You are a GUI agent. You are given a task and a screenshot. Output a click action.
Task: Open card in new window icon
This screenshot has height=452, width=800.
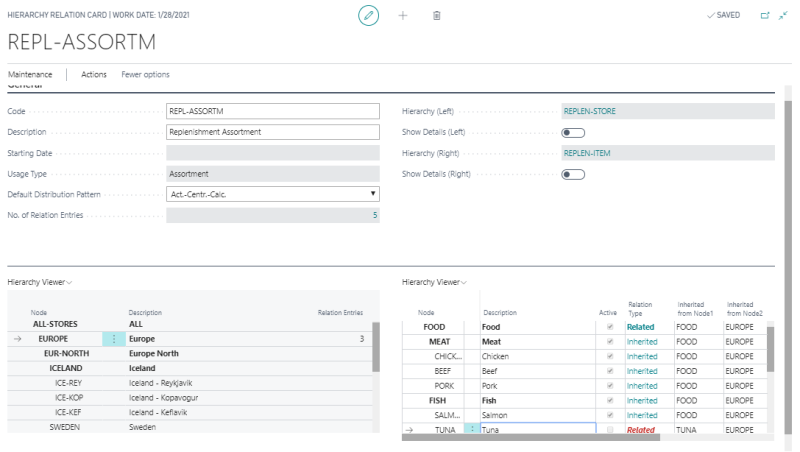pyautogui.click(x=765, y=15)
